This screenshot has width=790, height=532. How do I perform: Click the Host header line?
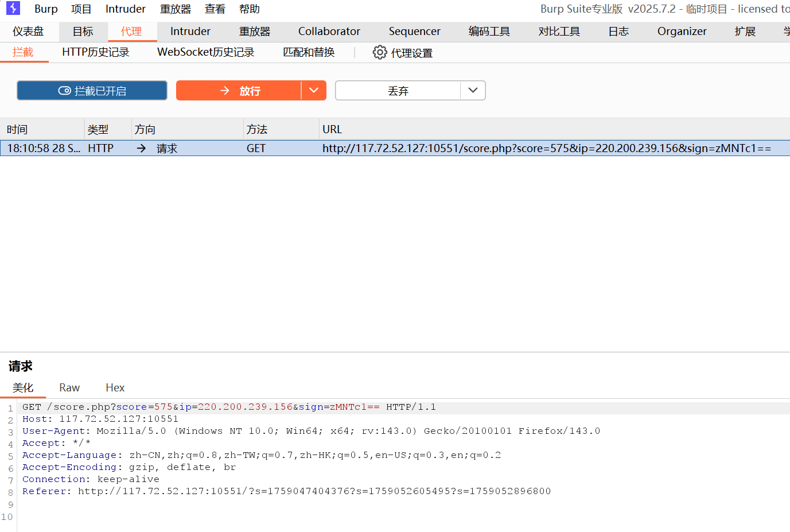pos(100,419)
